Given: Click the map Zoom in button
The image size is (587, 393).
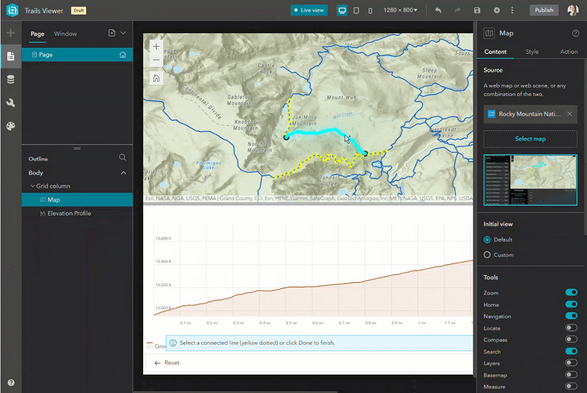Looking at the screenshot, I should pyautogui.click(x=156, y=47).
